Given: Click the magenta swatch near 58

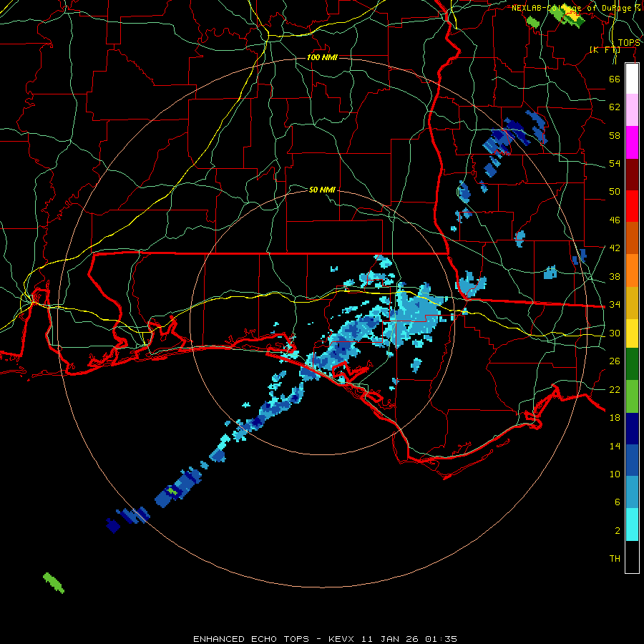Looking at the screenshot, I should click(x=632, y=142).
